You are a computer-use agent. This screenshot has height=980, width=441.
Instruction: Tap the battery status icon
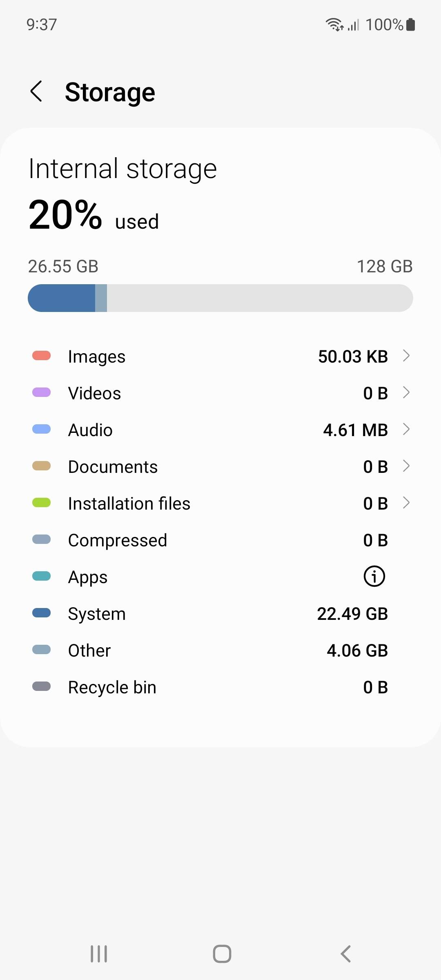pos(411,24)
